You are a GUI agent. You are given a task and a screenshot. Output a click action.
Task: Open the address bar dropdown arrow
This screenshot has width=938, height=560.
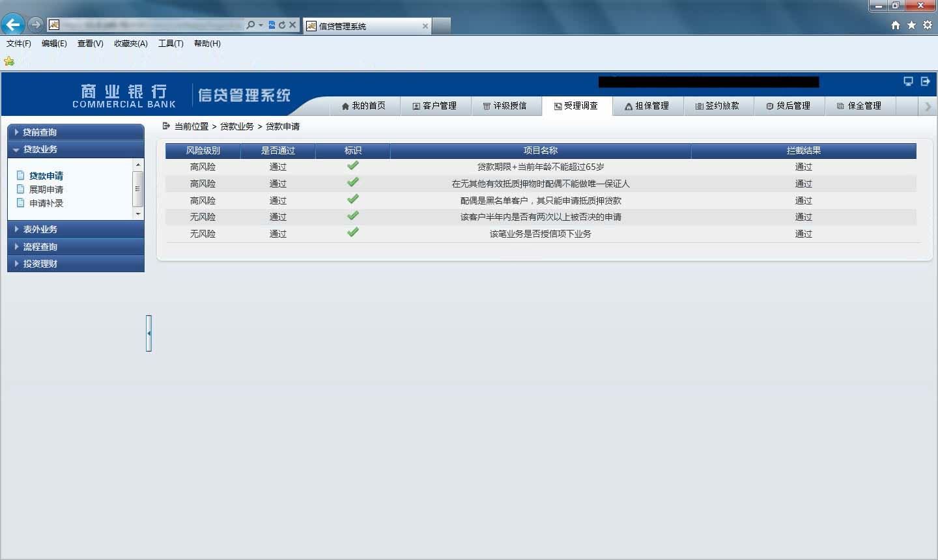pos(261,25)
